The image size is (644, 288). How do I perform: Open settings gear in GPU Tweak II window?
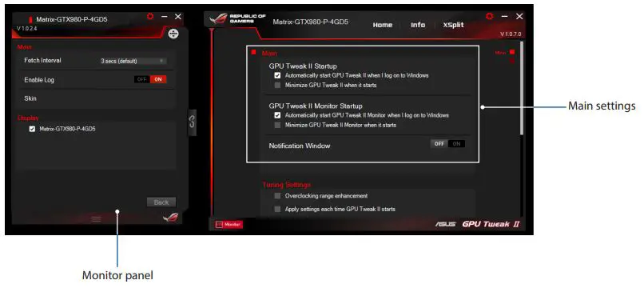[x=489, y=16]
